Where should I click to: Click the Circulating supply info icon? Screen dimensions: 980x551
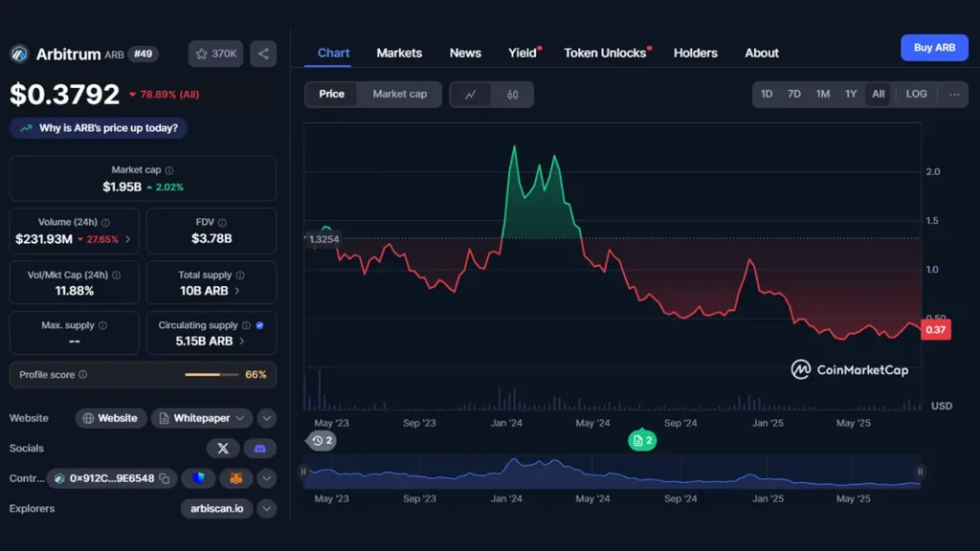pos(246,325)
